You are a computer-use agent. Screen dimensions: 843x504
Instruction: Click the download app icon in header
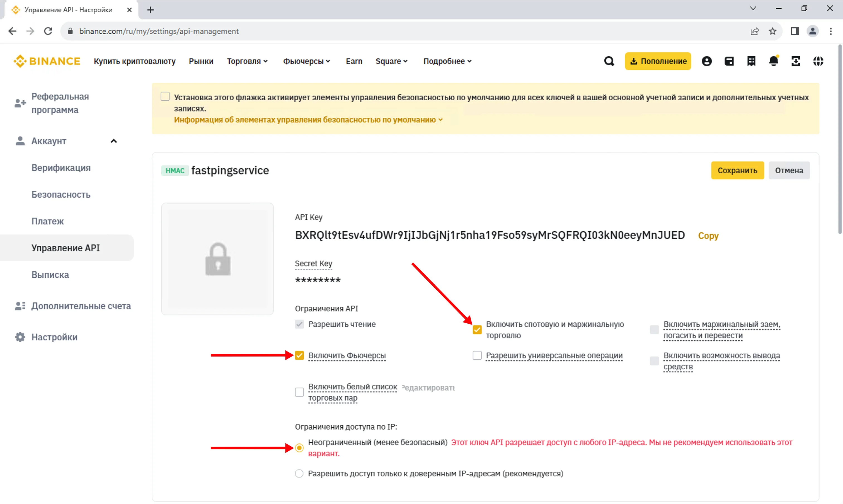pyautogui.click(x=796, y=61)
